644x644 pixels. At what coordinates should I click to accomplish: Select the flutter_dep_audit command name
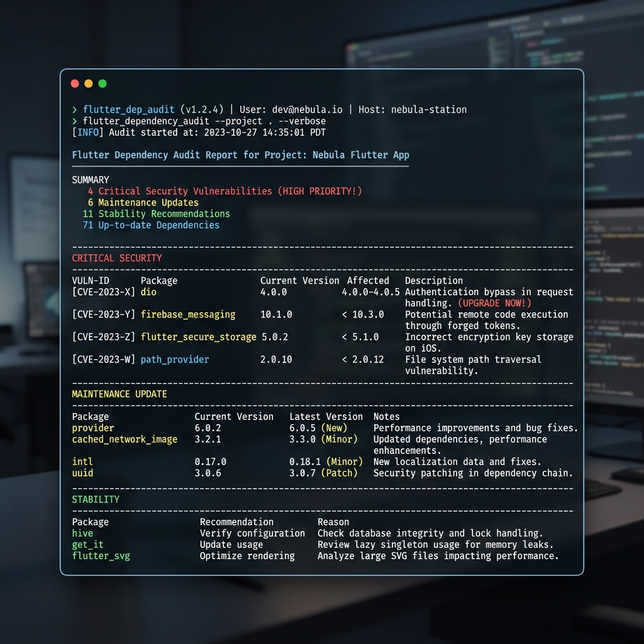pyautogui.click(x=128, y=109)
